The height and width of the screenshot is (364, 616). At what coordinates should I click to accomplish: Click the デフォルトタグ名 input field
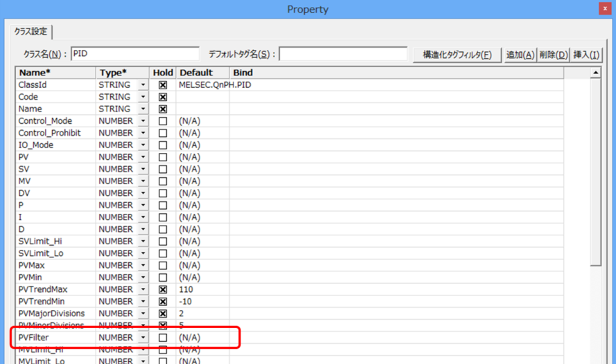[343, 54]
